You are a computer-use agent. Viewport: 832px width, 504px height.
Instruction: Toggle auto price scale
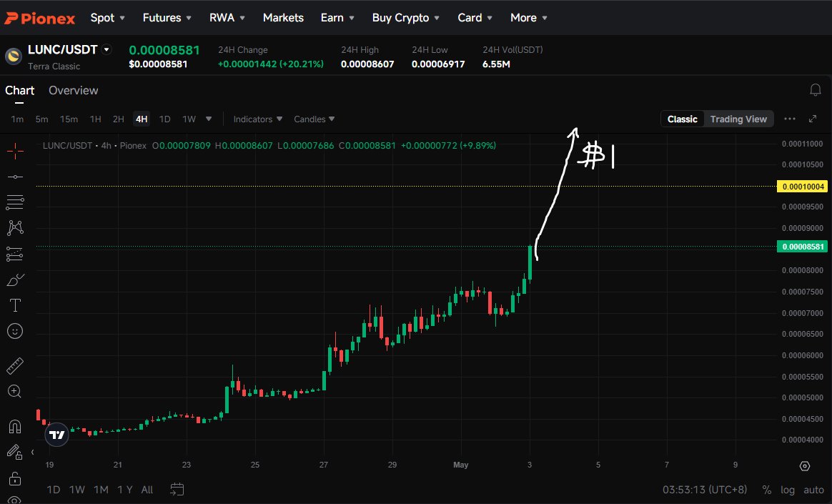[x=814, y=490]
